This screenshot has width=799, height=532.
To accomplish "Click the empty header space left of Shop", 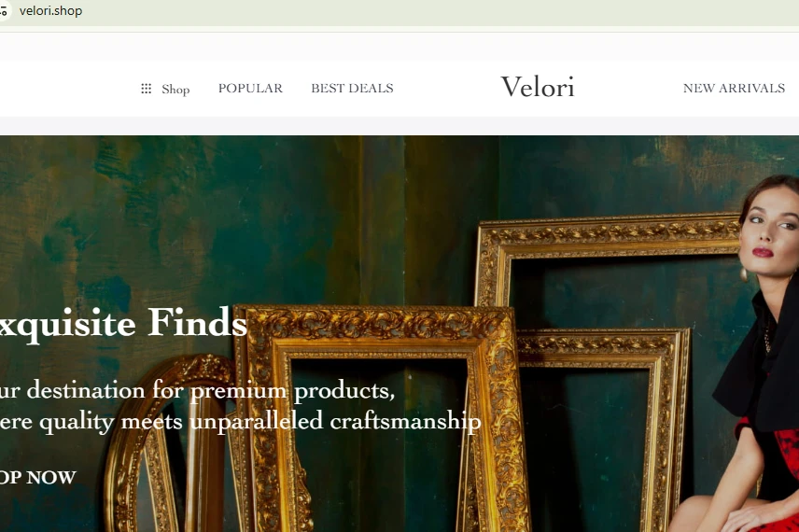I will point(65,89).
